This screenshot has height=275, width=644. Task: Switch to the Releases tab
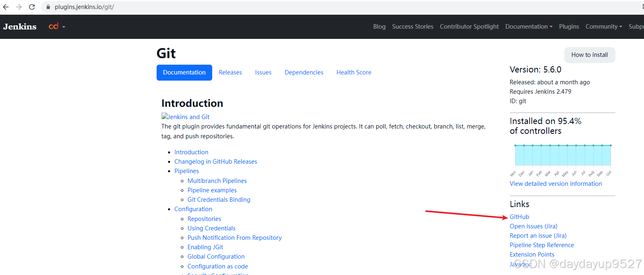pos(230,72)
